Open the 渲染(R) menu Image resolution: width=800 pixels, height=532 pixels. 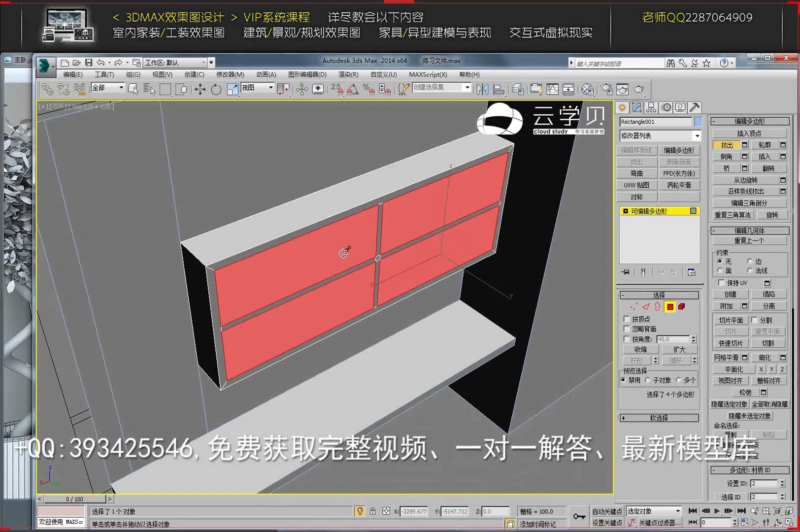click(348, 74)
